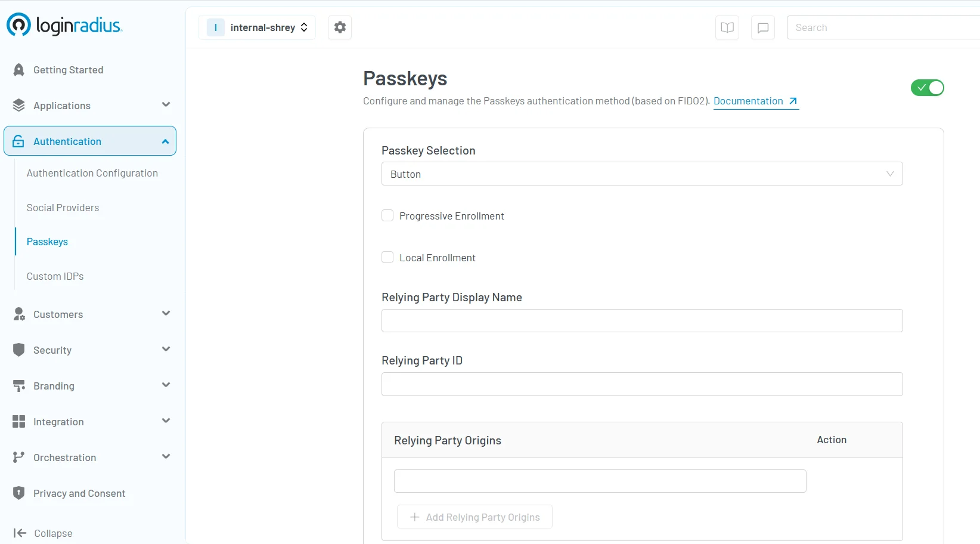Screen dimensions: 980x544
Task: Navigate to Custom IDPs
Action: [x=55, y=276]
